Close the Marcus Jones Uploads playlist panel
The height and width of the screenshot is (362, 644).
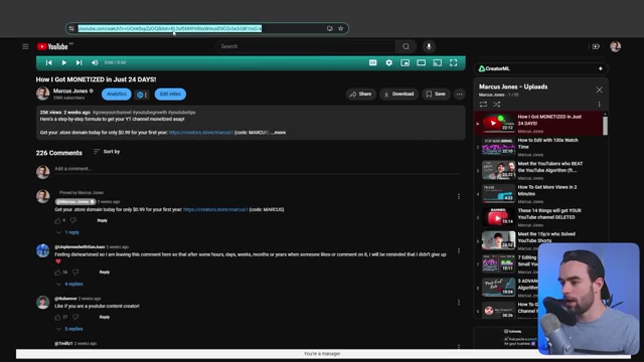(x=599, y=90)
